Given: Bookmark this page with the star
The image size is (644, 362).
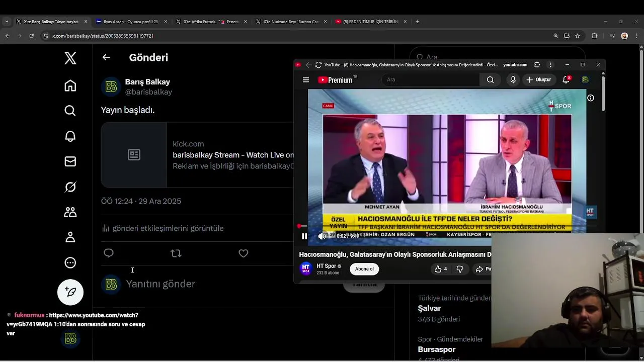Looking at the screenshot, I should pyautogui.click(x=578, y=36).
